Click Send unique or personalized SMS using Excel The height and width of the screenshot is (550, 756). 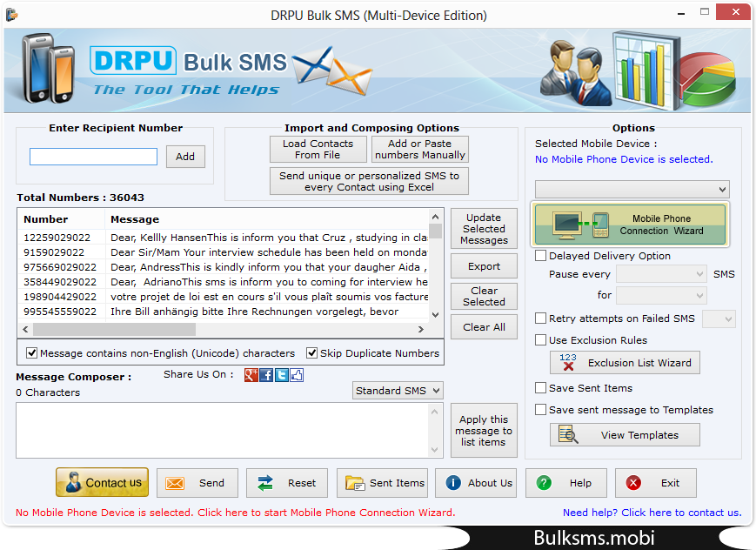click(x=370, y=181)
